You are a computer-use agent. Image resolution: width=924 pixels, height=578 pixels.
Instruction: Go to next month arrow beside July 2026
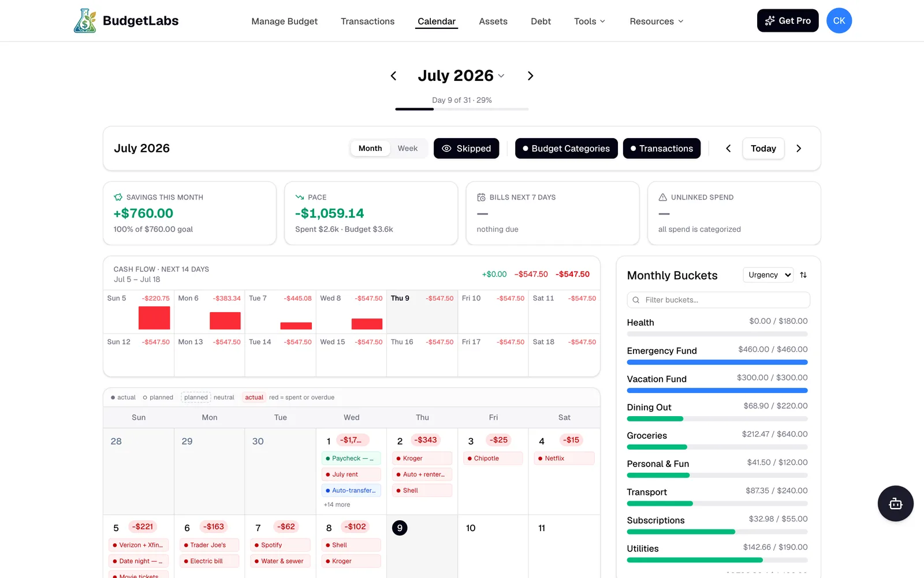coord(530,76)
